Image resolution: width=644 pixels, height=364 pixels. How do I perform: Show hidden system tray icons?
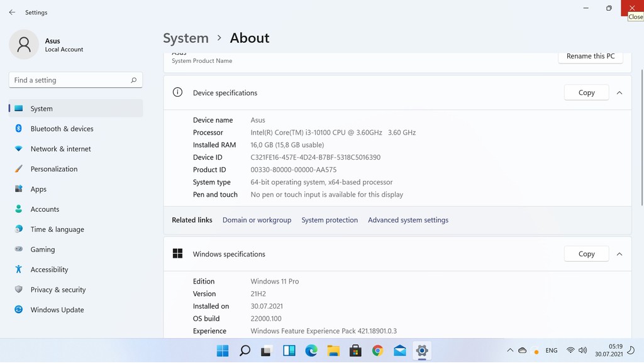pyautogui.click(x=510, y=350)
